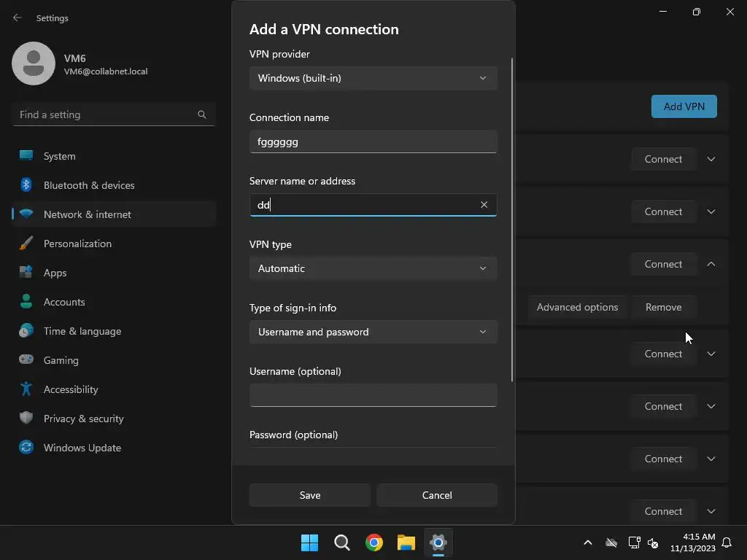This screenshot has width=747, height=560.
Task: Clear the Server name or address field
Action: pyautogui.click(x=484, y=205)
